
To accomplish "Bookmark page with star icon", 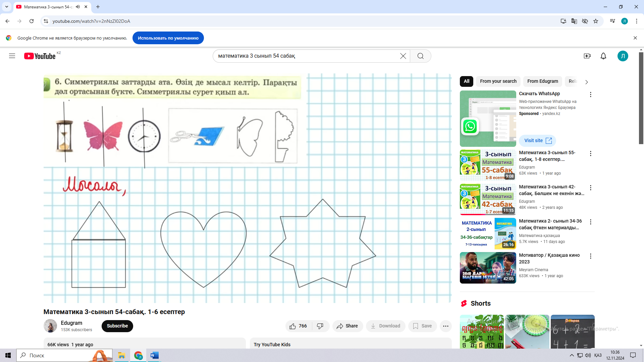I will (596, 21).
